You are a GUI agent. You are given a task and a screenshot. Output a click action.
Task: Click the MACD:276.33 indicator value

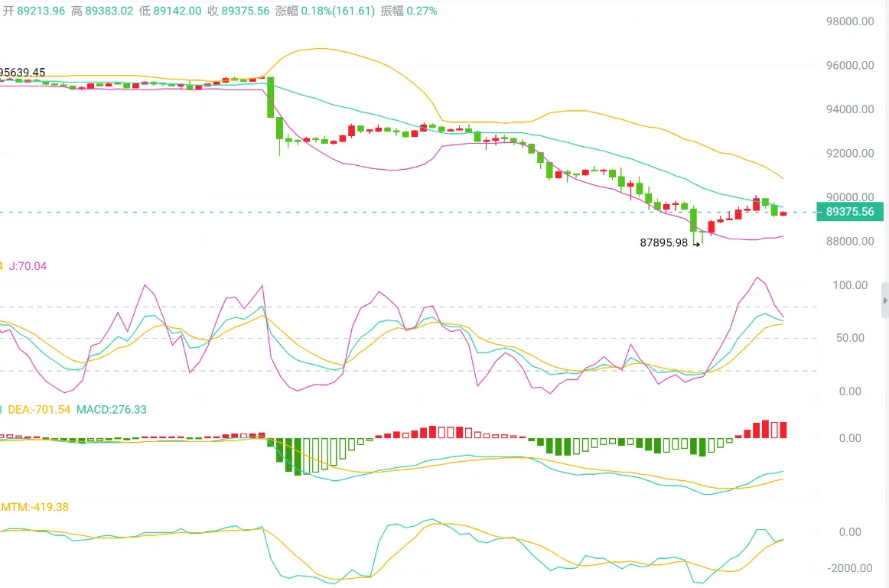[x=111, y=410]
